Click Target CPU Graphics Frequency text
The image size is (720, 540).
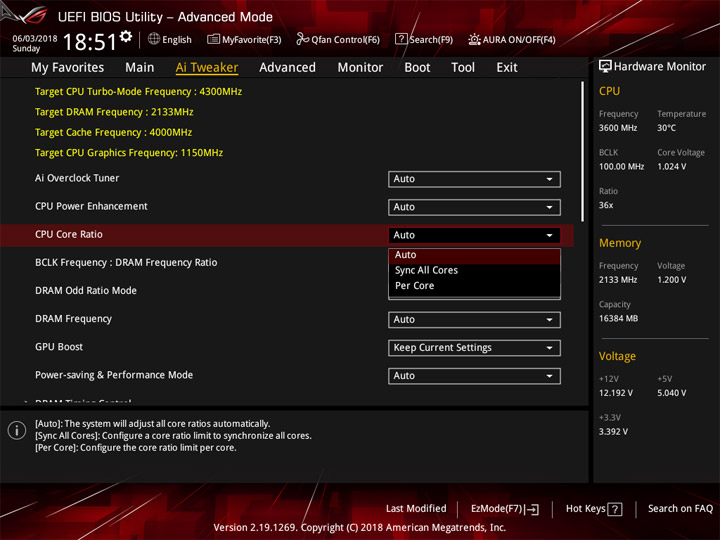point(129,152)
